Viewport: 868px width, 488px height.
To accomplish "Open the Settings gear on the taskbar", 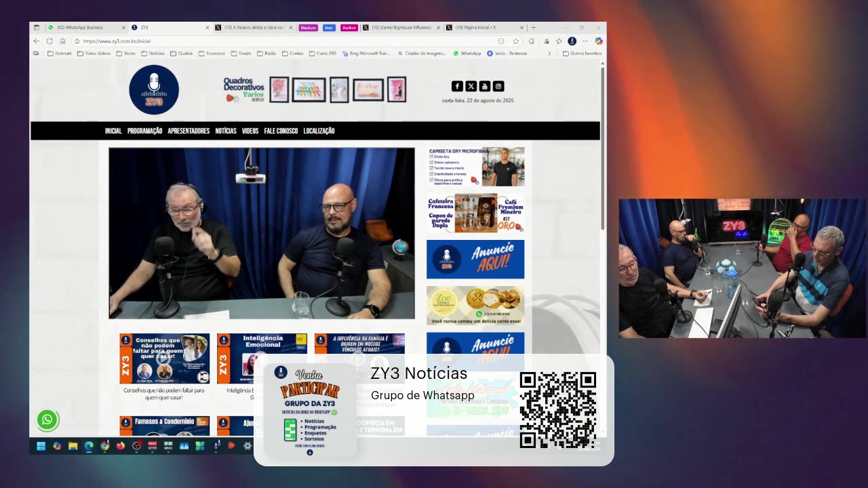I will coord(248,446).
